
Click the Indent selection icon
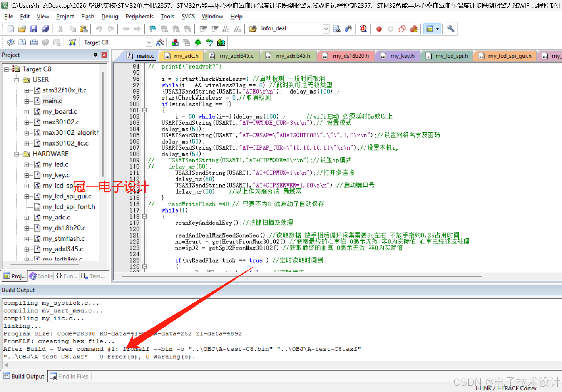coord(203,29)
